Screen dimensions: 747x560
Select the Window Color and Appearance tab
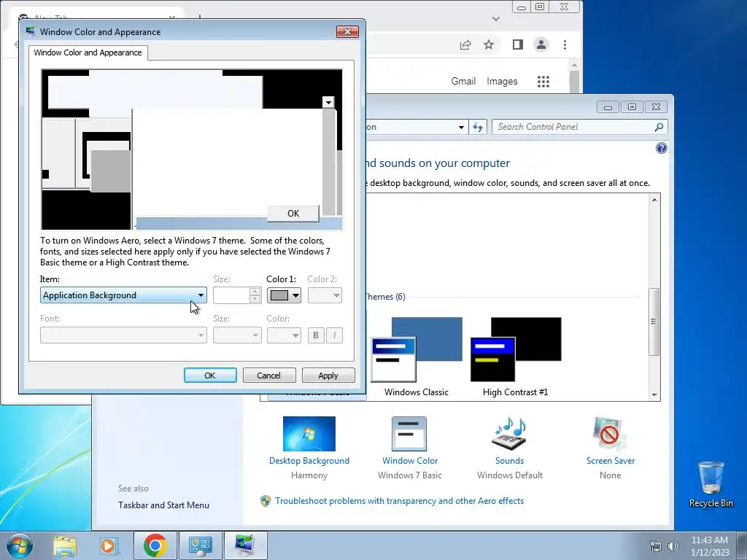tap(88, 52)
